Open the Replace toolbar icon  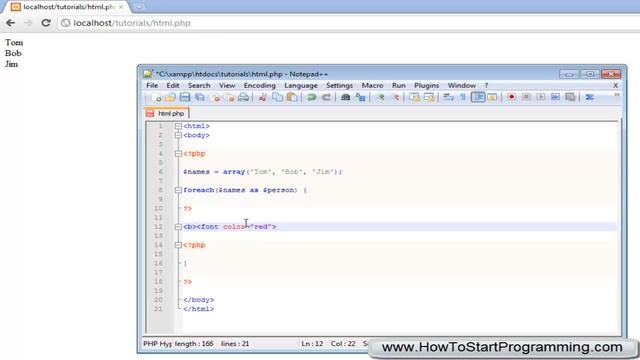(x=360, y=97)
